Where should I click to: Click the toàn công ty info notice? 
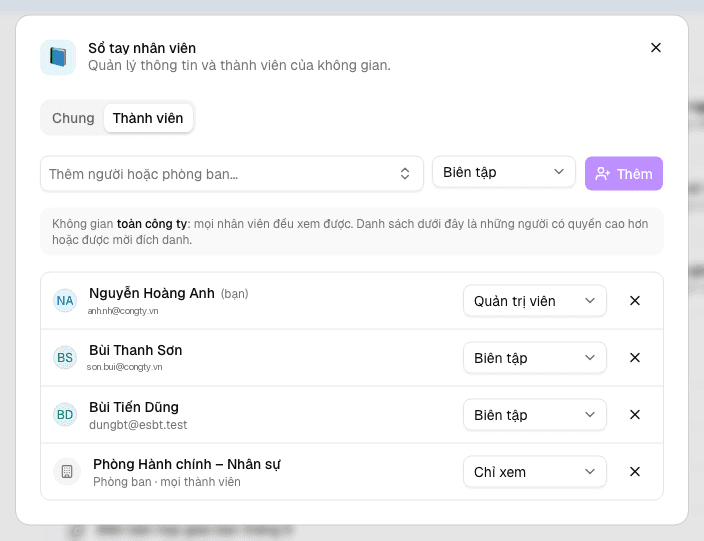352,232
